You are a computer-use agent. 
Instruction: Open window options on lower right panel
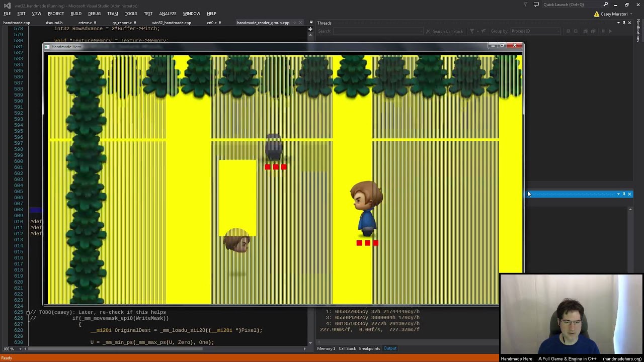618,194
